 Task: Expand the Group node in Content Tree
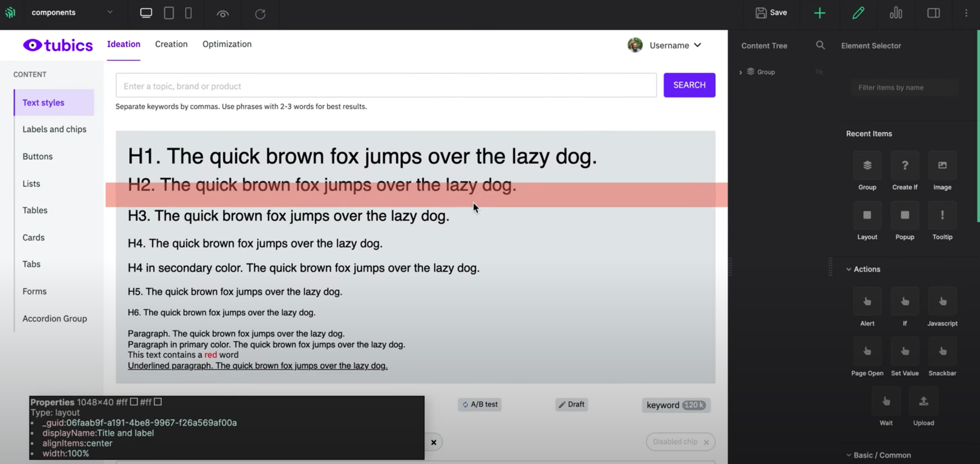click(x=740, y=72)
